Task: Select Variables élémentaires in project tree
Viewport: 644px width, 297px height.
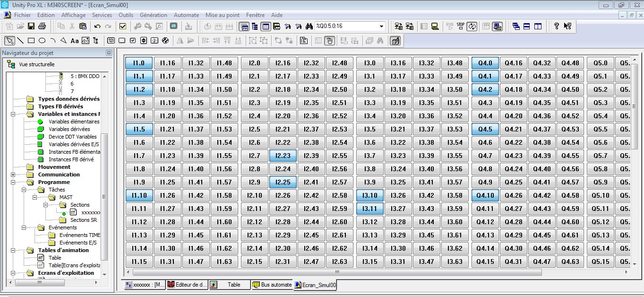Action: coord(74,122)
